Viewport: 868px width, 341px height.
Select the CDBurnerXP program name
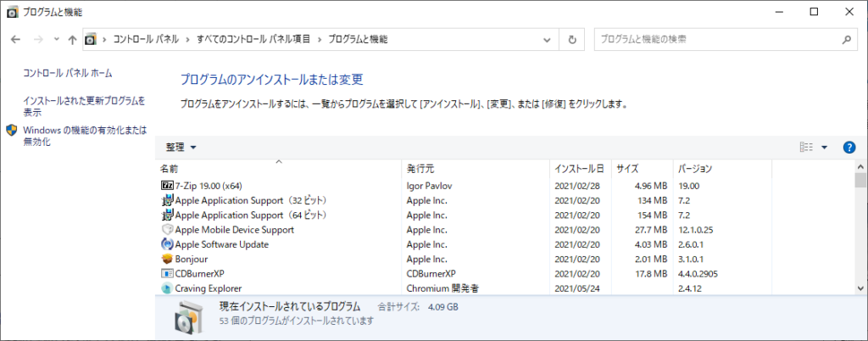pos(199,273)
